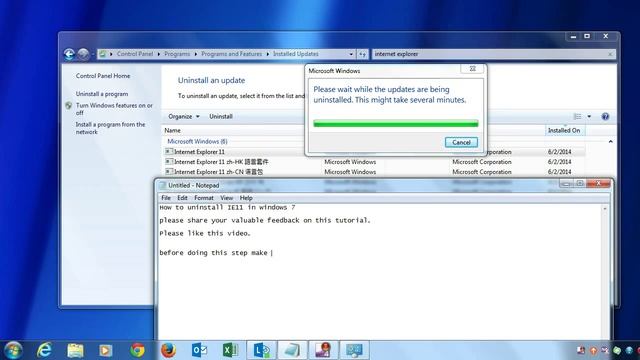Screen dimensions: 640x360
Task: Click the Uninstall toolbar button
Action: [221, 116]
